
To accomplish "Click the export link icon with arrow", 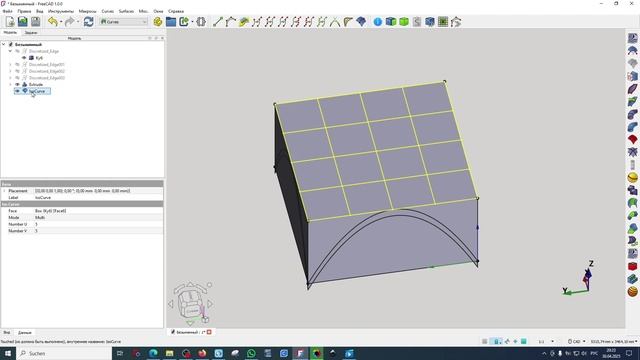I will tap(184, 22).
